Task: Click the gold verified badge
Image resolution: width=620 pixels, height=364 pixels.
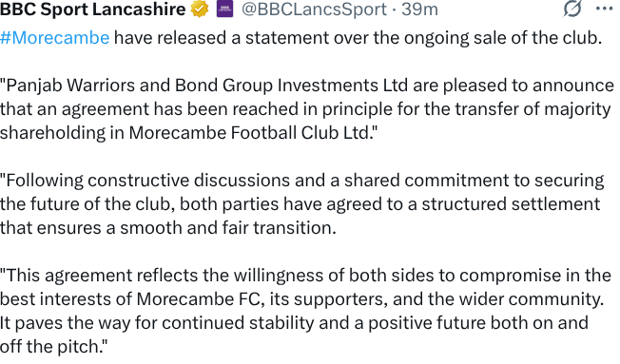Action: (200, 9)
